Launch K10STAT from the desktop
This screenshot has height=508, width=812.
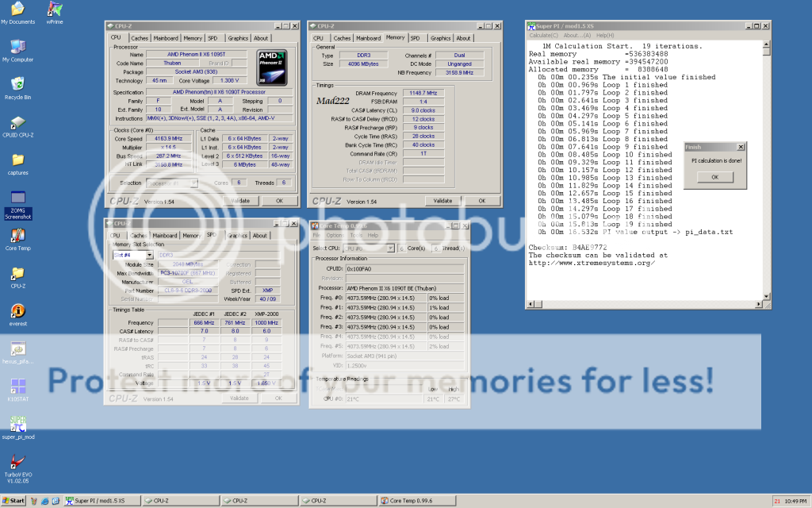(17, 387)
